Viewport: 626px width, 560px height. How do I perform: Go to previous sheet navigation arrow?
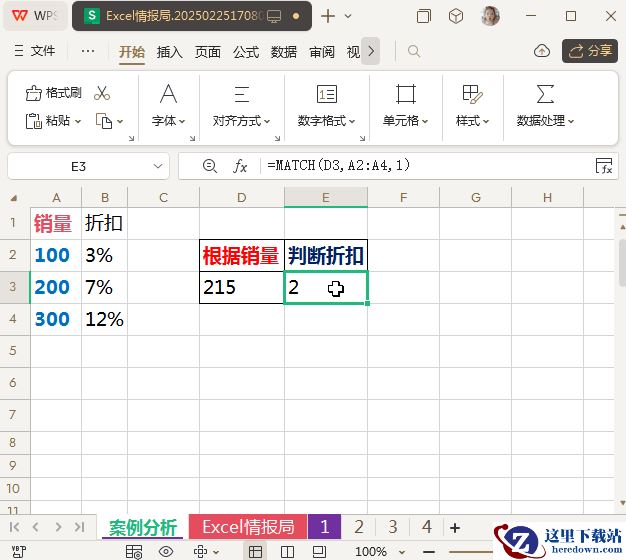click(x=36, y=527)
